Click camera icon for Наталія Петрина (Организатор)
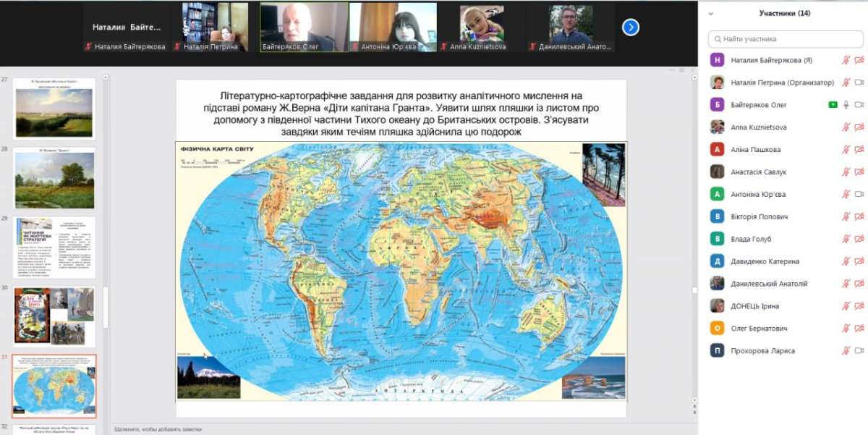This screenshot has width=868, height=435. 859,83
